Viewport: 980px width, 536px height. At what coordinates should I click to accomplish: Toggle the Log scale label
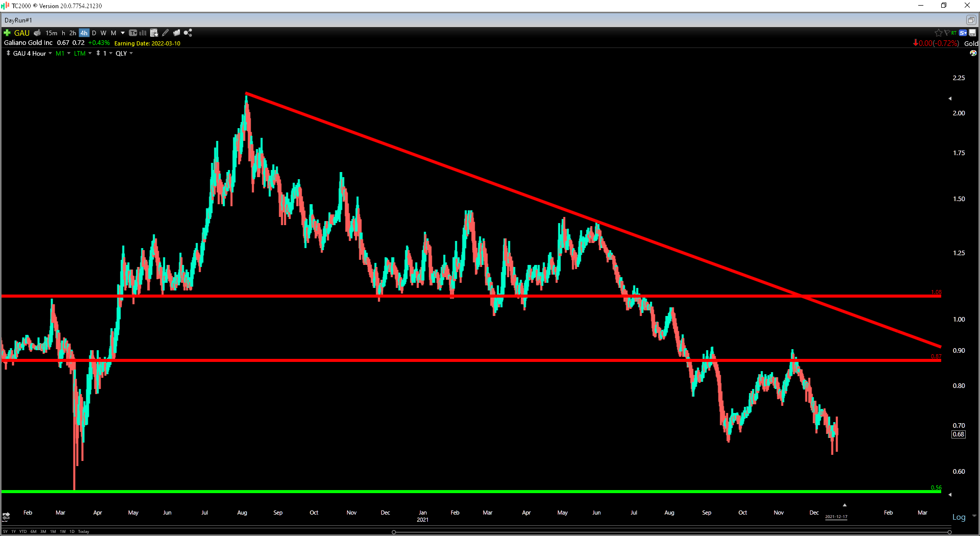pos(959,517)
